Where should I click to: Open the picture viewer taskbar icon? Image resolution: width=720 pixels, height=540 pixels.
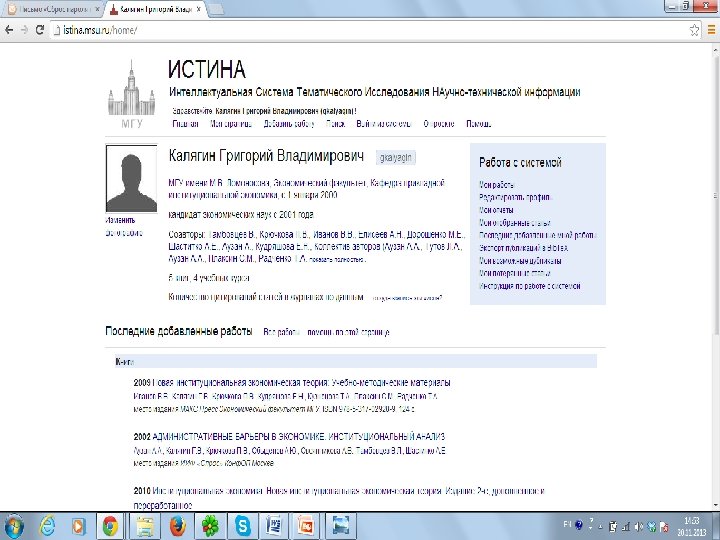tap(341, 526)
